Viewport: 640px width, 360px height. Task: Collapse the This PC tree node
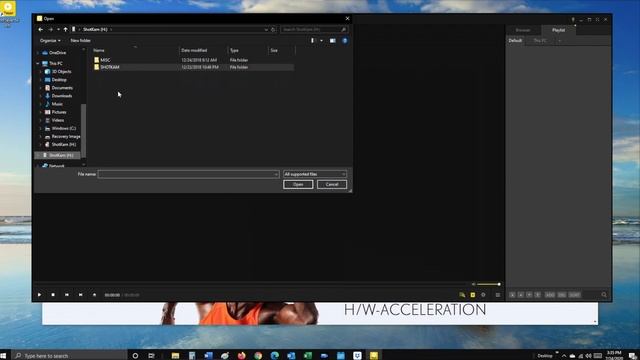[38, 64]
